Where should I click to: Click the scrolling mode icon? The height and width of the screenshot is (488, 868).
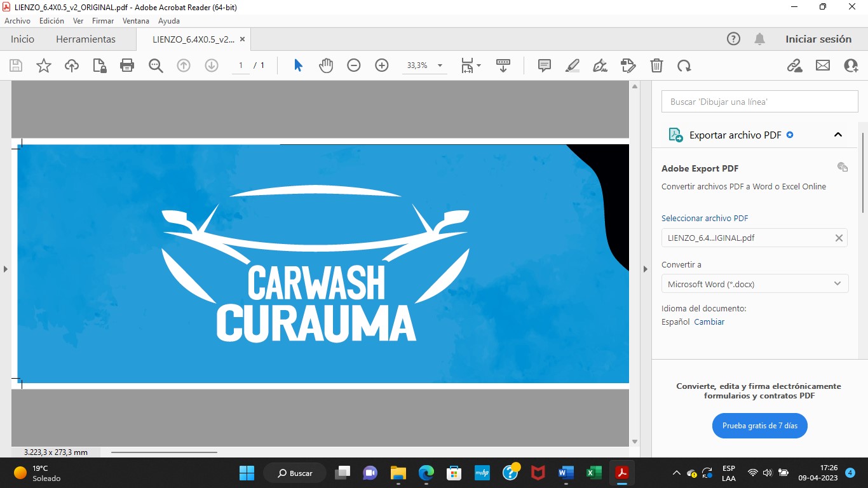pyautogui.click(x=503, y=65)
